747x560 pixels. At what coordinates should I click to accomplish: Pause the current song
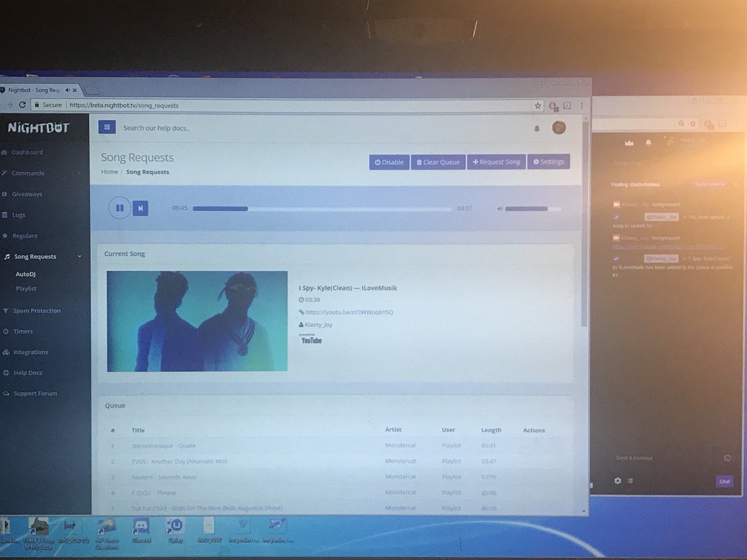click(x=120, y=208)
